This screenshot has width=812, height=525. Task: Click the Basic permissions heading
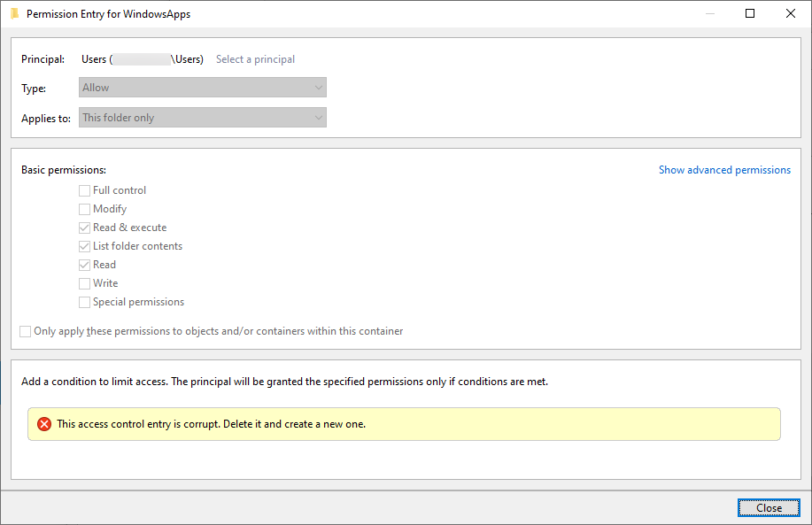[64, 170]
